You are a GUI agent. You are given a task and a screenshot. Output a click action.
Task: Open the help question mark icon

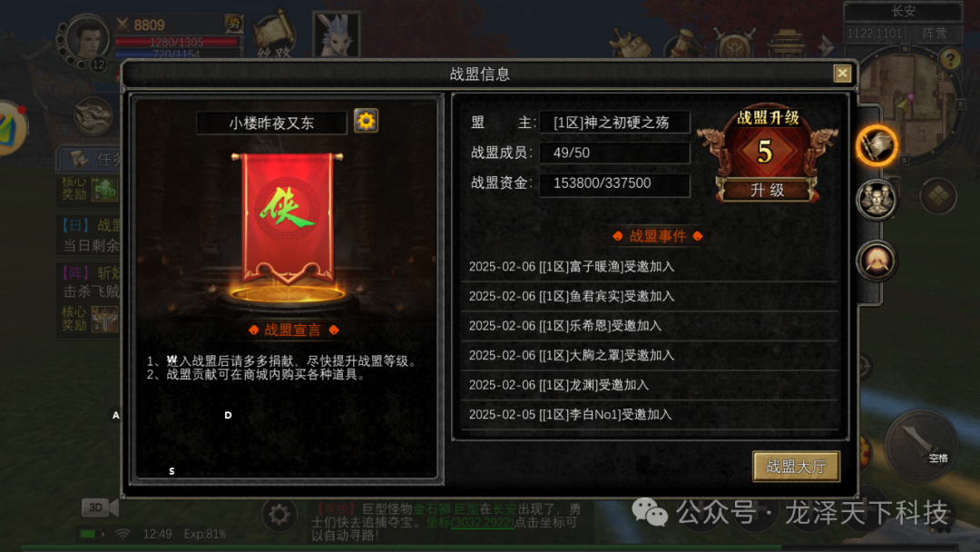coord(950,59)
